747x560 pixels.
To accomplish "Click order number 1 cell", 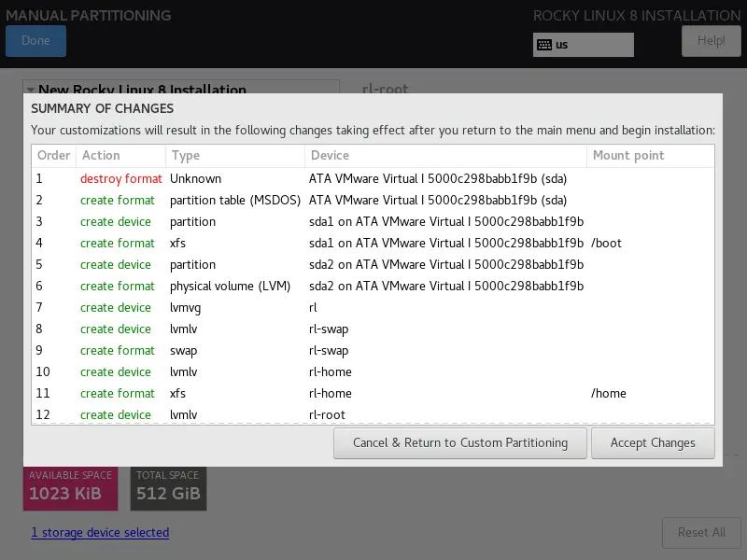I will [x=39, y=179].
